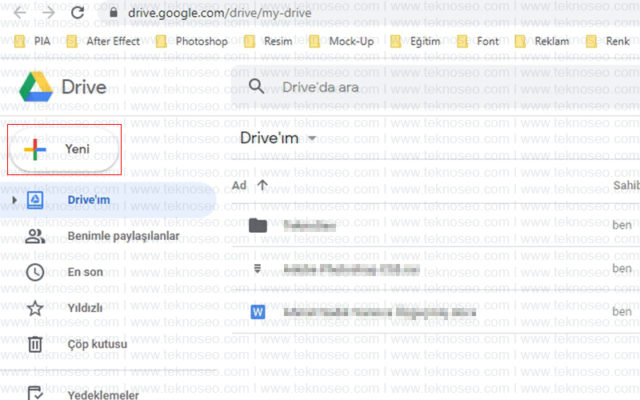Expand the Drive'ım tree arrow in sidebar

[x=14, y=200]
